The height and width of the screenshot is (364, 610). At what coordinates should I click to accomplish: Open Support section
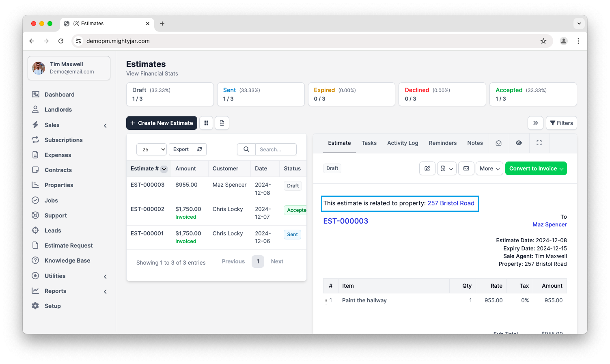coord(56,215)
